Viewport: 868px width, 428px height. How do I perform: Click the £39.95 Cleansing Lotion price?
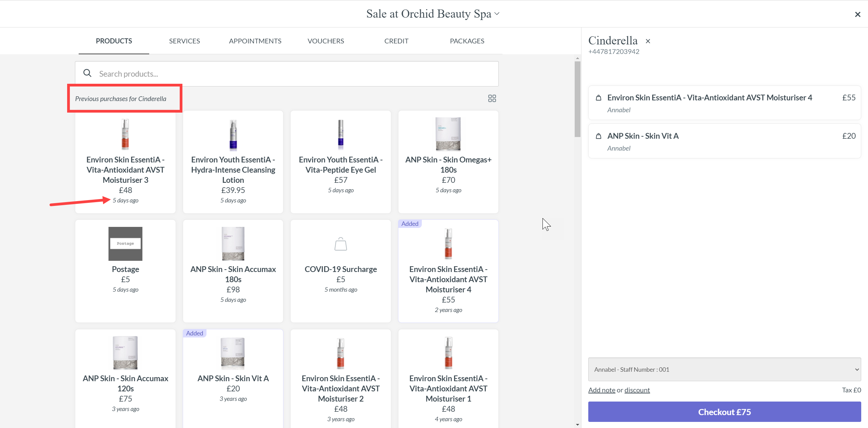click(233, 190)
